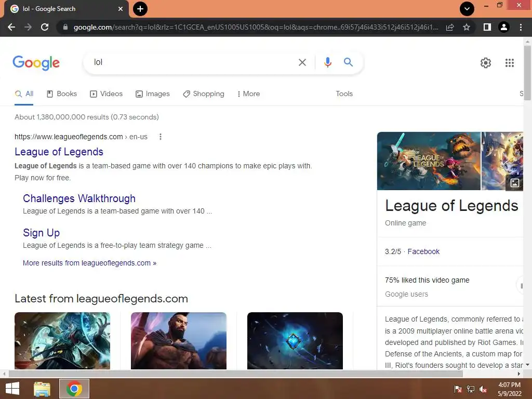
Task: Open the Chrome profile icon
Action: tap(504, 27)
